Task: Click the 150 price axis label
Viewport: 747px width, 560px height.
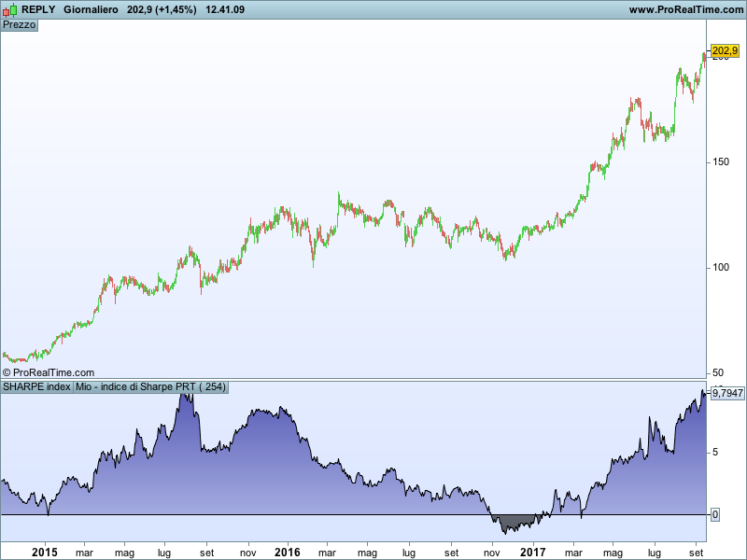Action: coord(721,161)
